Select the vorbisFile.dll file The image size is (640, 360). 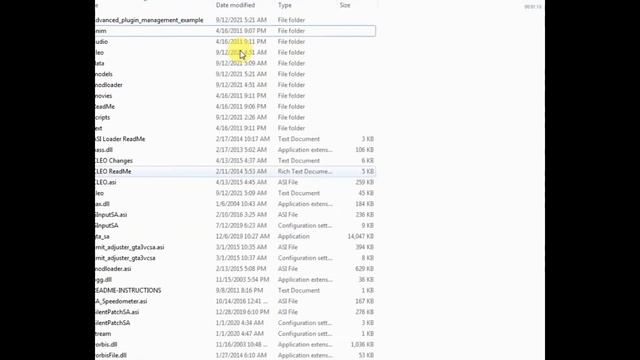coord(235,356)
